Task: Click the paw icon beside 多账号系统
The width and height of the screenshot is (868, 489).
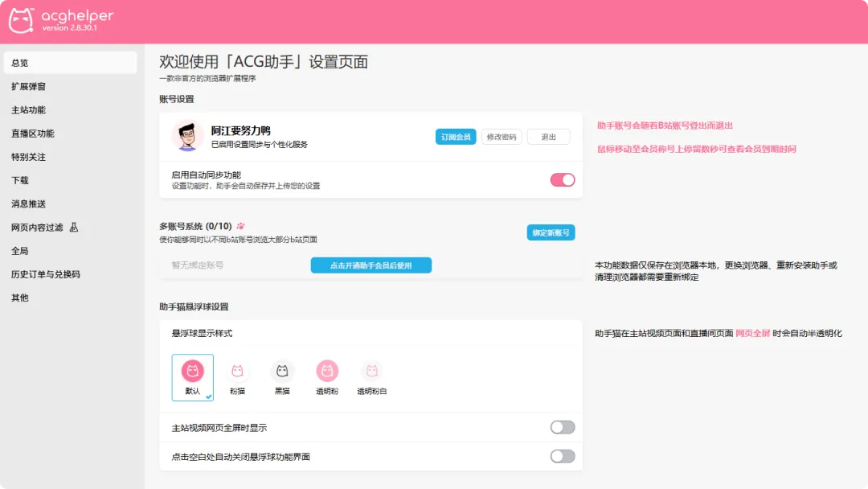Action: click(240, 226)
